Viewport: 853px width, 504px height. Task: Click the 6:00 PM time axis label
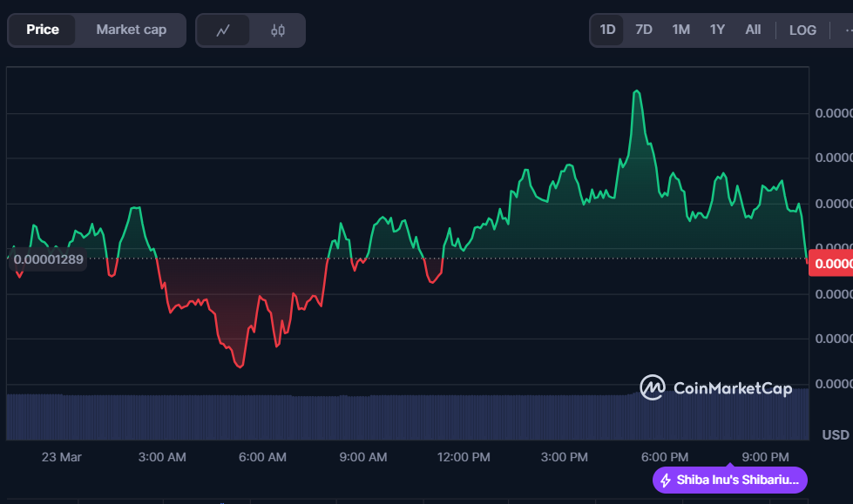(x=664, y=457)
